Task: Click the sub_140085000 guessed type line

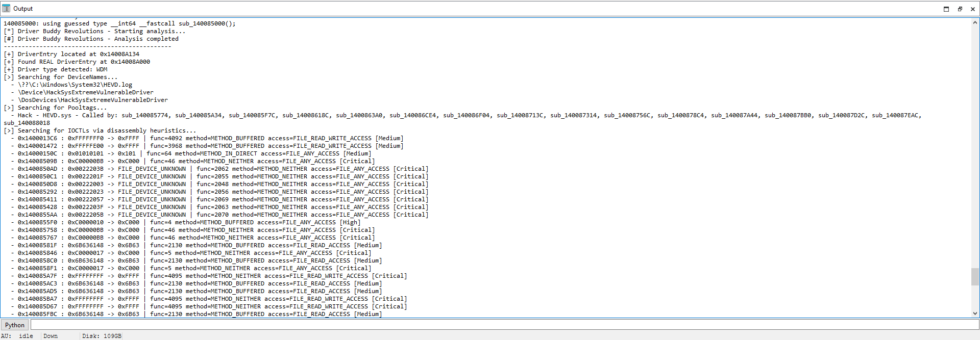Action: 120,23
